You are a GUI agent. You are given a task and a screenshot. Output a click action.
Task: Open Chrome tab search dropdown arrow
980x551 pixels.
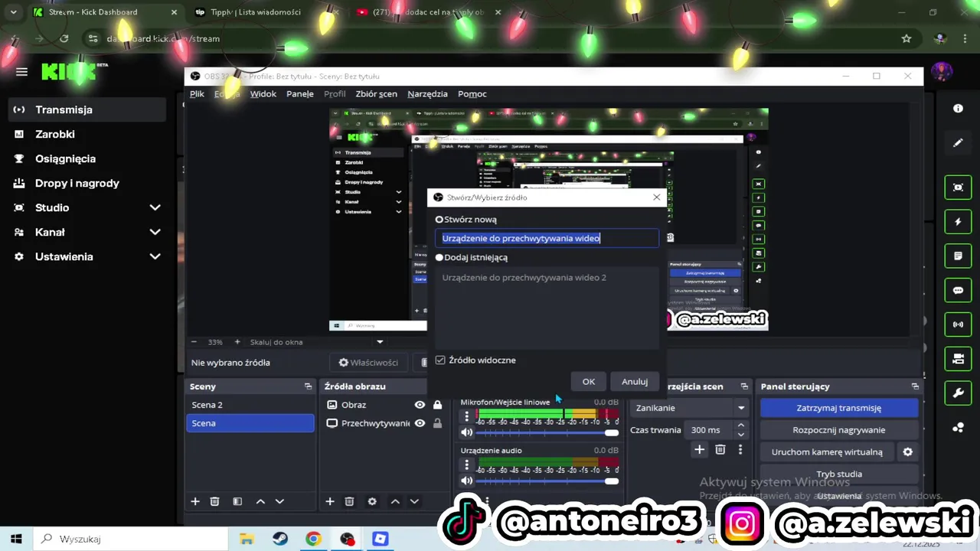[13, 12]
